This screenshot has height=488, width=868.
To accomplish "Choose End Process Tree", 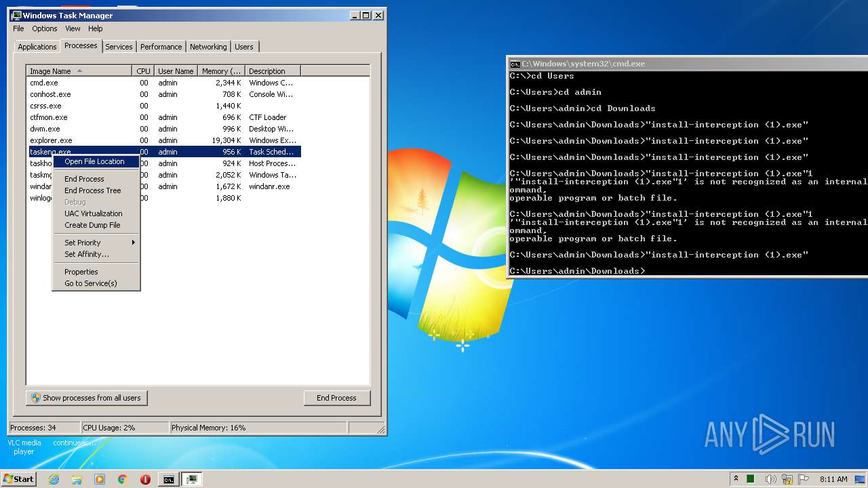I will click(x=96, y=190).
